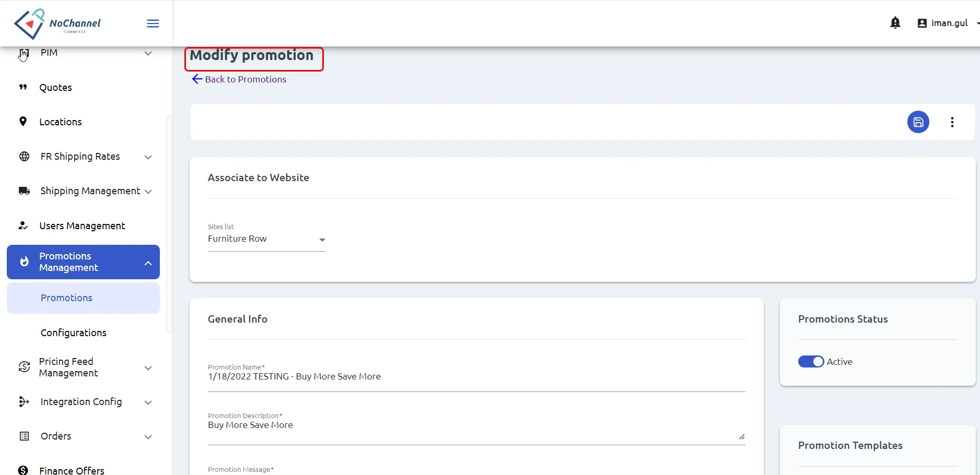980x475 pixels.
Task: Expand the Integration Config chevron
Action: (148, 402)
